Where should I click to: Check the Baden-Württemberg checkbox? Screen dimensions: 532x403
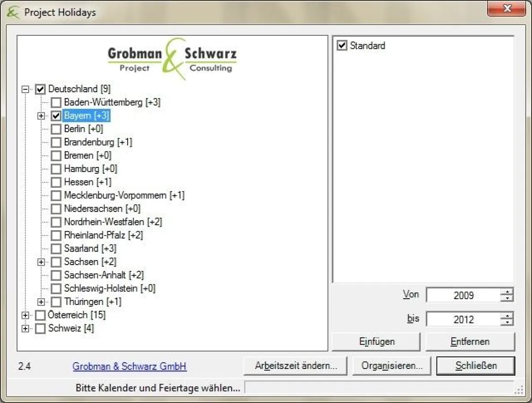click(56, 103)
